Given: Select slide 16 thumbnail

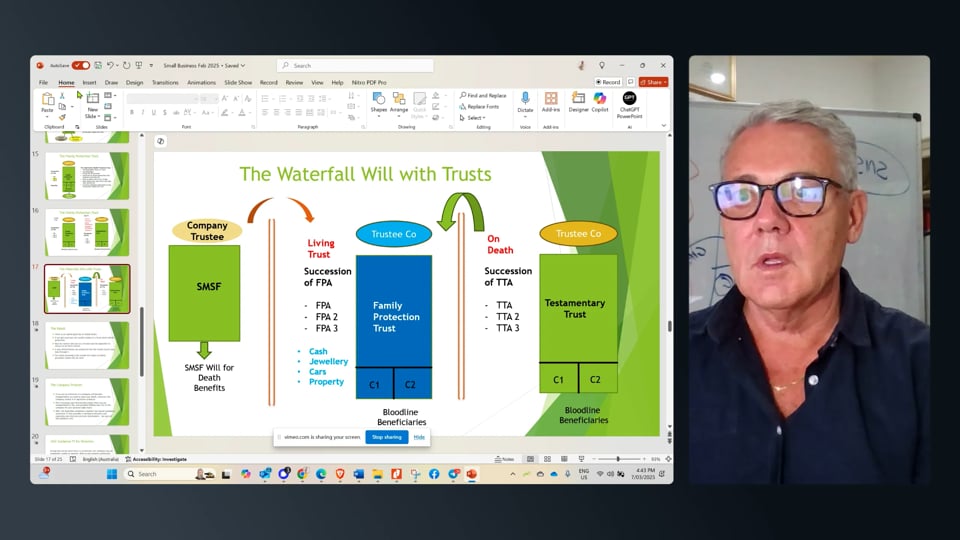Looking at the screenshot, I should [87, 232].
